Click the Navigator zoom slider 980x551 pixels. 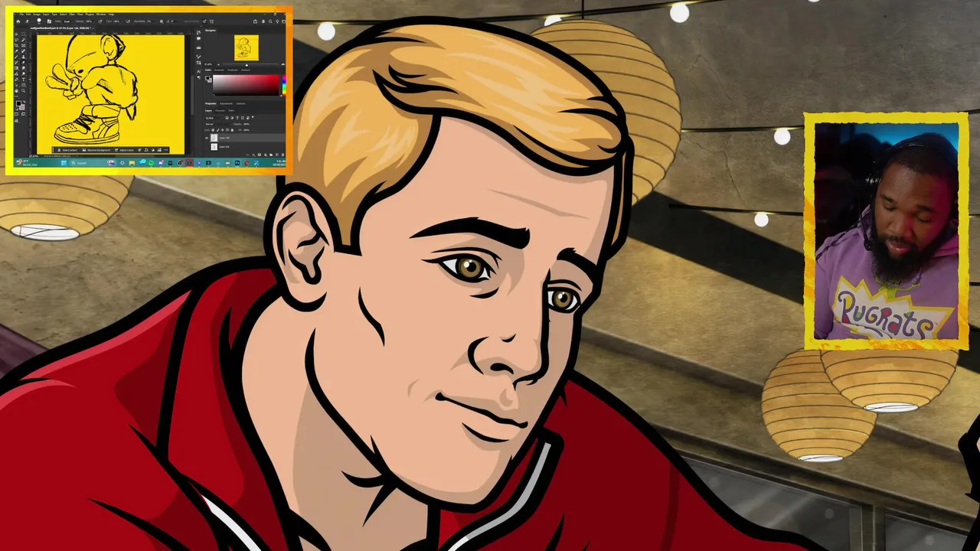[x=247, y=64]
